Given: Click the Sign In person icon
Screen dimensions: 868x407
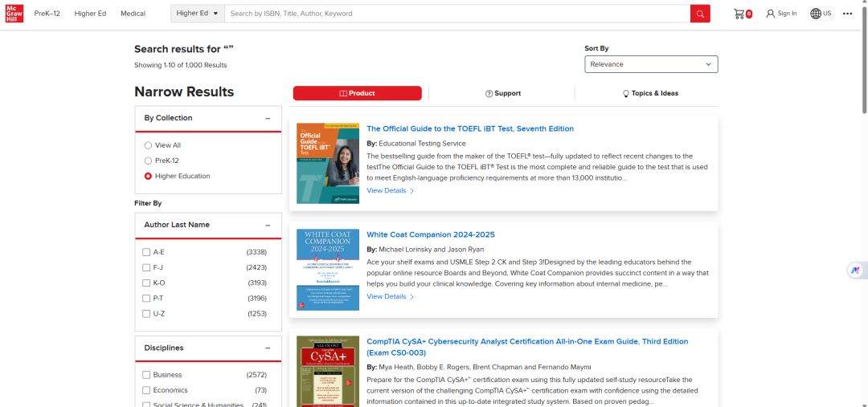Looking at the screenshot, I should (x=771, y=14).
